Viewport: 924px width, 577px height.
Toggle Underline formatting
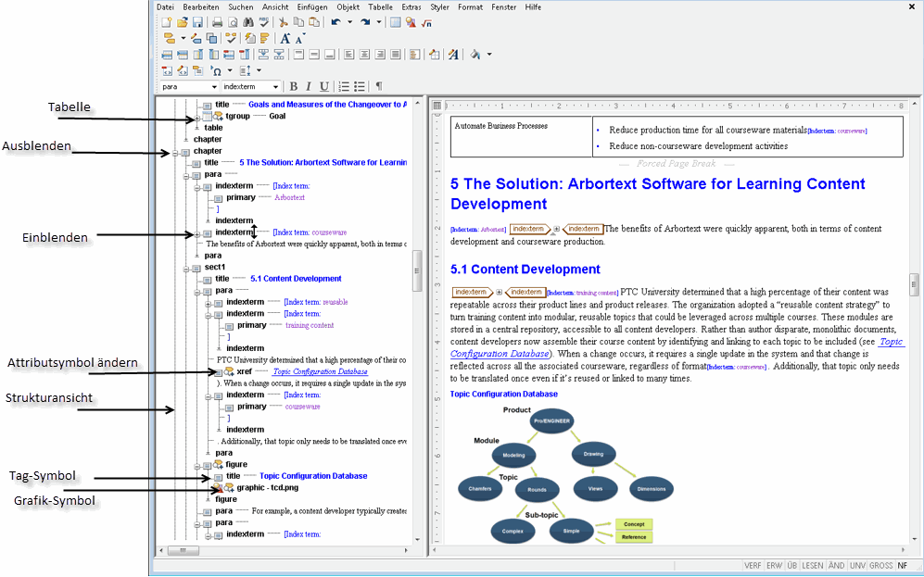(324, 86)
